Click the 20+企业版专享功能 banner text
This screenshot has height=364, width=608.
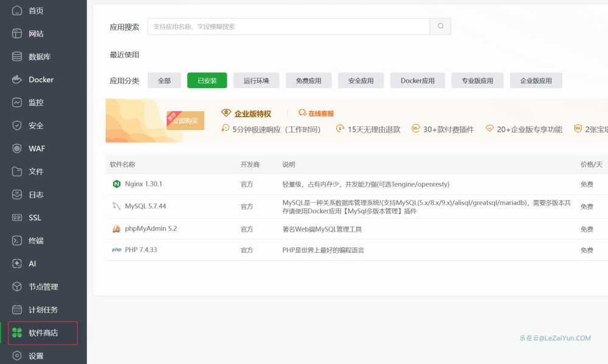(x=530, y=129)
